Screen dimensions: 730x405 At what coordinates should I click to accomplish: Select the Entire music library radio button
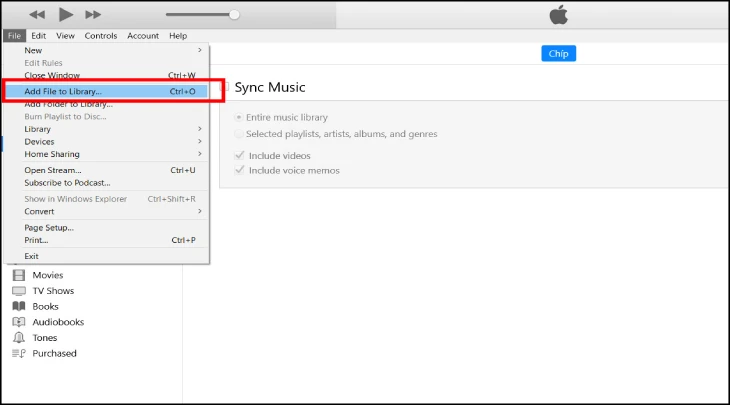239,117
